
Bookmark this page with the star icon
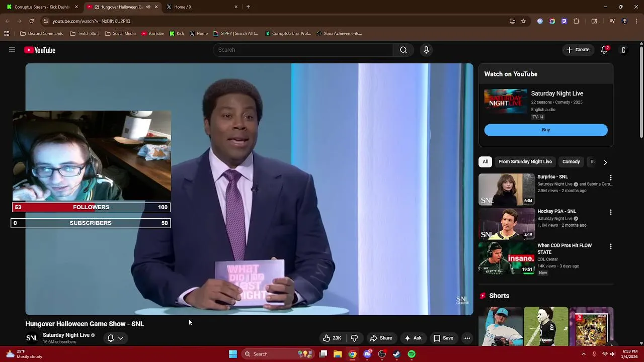pos(523,21)
